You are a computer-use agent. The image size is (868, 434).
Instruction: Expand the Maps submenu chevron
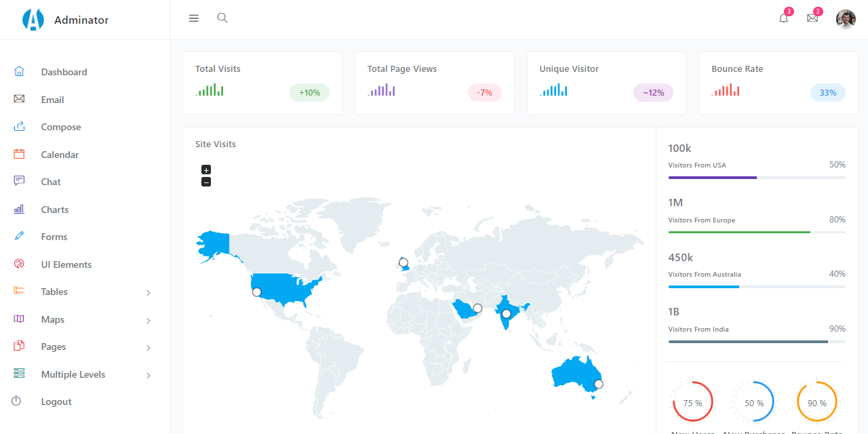coord(149,320)
